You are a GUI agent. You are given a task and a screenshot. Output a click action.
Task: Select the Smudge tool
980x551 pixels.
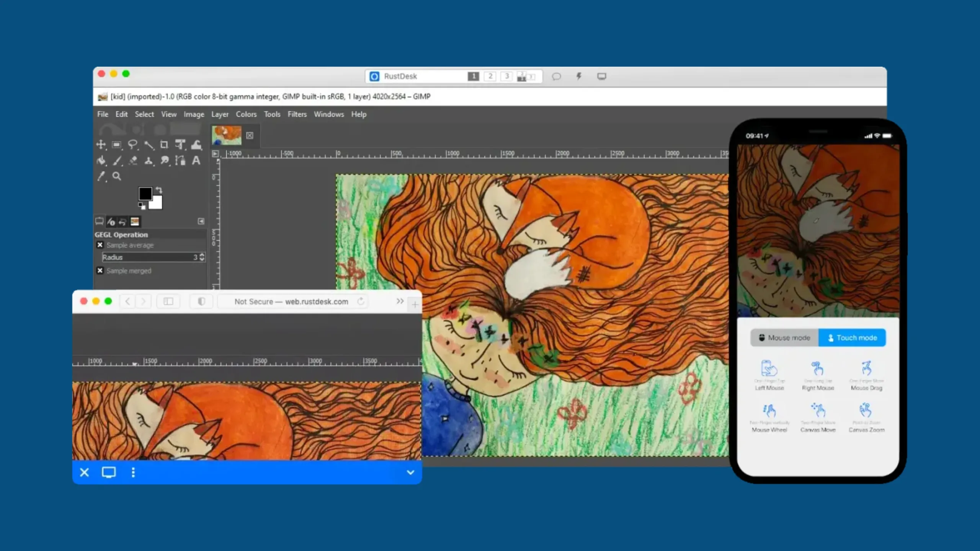tap(165, 160)
